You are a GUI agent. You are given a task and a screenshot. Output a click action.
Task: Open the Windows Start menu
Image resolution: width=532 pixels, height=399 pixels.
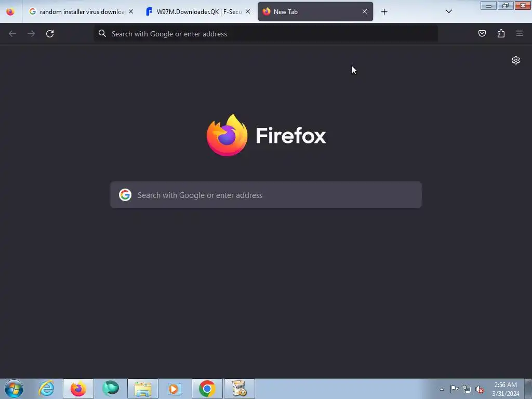tap(14, 389)
